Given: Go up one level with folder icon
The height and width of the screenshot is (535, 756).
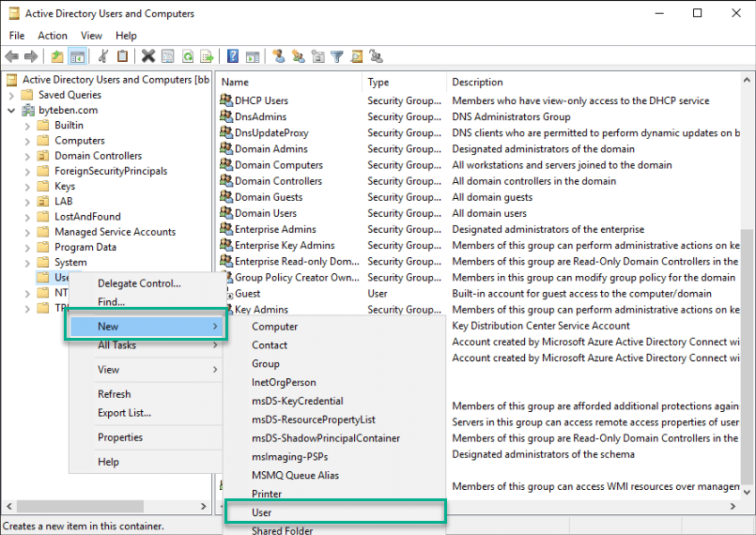Looking at the screenshot, I should point(57,57).
